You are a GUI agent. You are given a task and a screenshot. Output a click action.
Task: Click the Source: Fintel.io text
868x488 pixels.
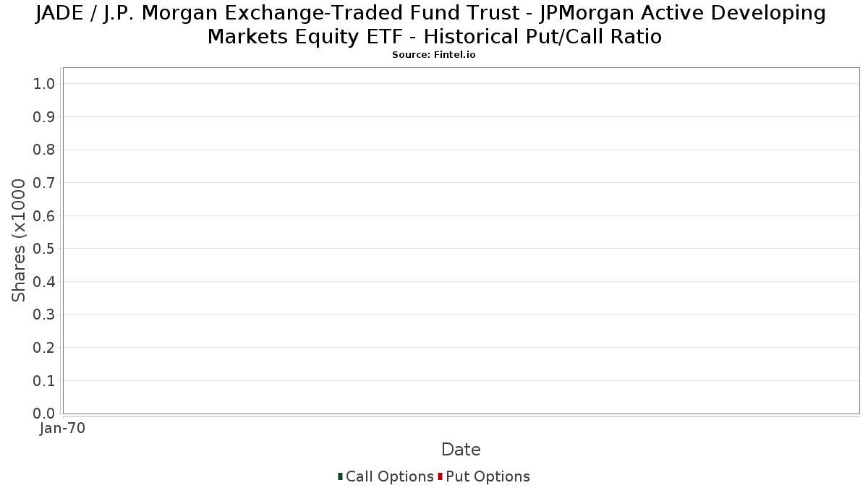pyautogui.click(x=434, y=54)
